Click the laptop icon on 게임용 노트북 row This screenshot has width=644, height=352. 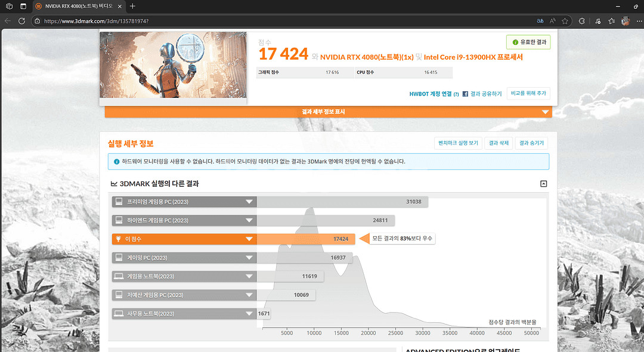click(119, 276)
